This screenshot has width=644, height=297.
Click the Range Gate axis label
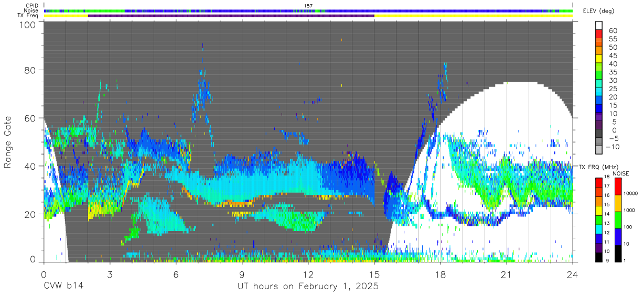click(x=8, y=141)
